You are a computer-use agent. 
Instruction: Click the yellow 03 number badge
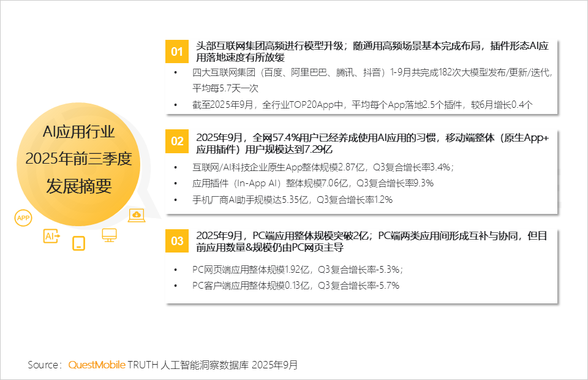pyautogui.click(x=177, y=241)
